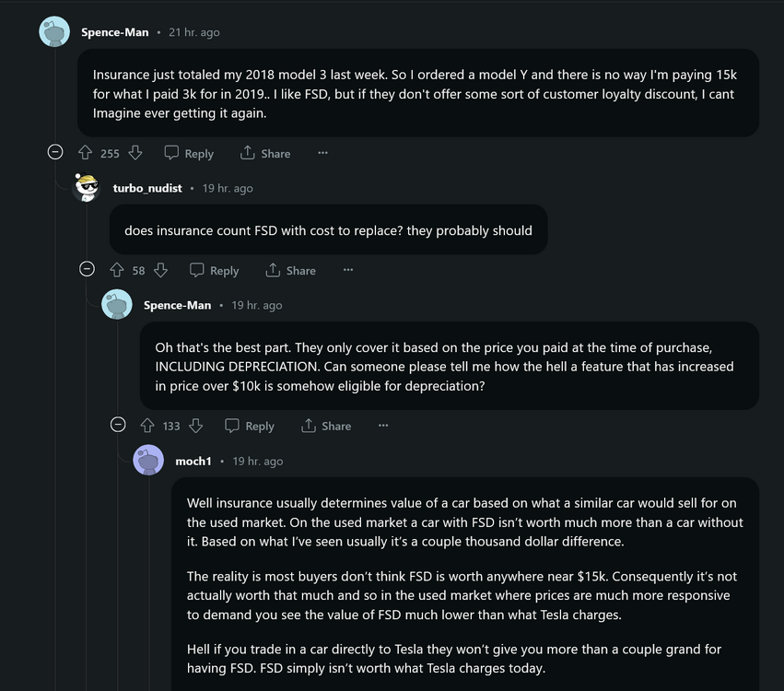Image resolution: width=784 pixels, height=691 pixels.
Task: Share the 133-point reply comment
Action: point(326,426)
